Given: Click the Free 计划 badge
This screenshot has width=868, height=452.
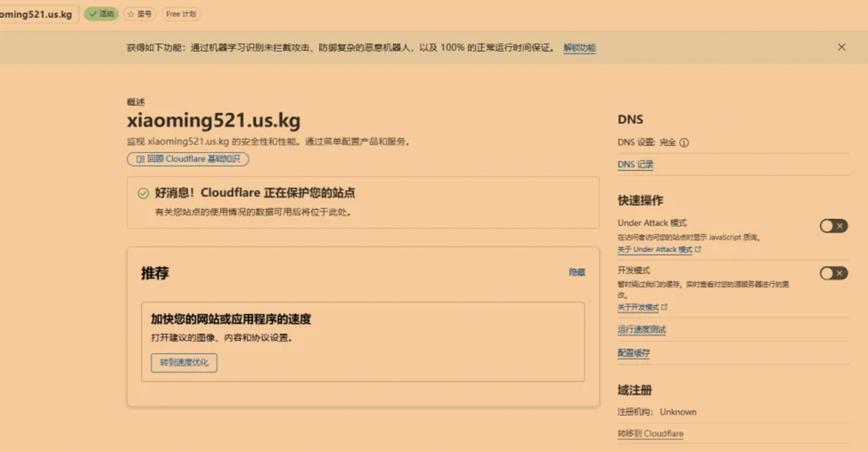Looking at the screenshot, I should coord(181,14).
